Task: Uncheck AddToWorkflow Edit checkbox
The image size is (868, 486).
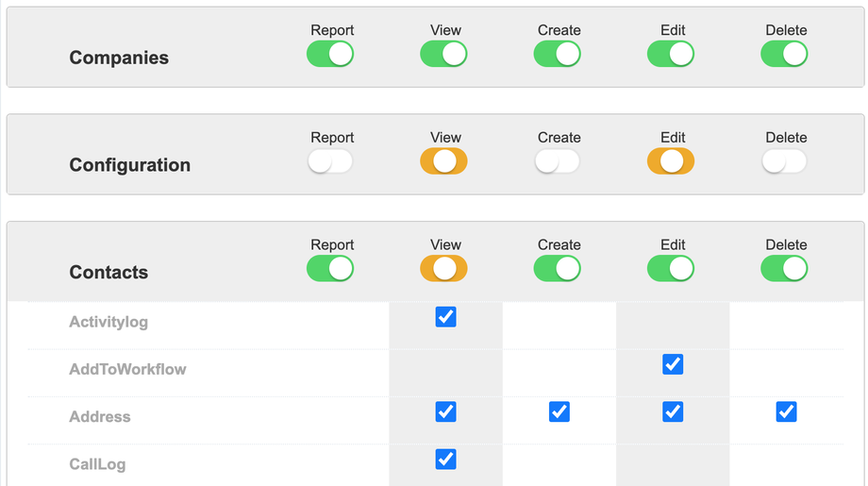Action: tap(673, 364)
